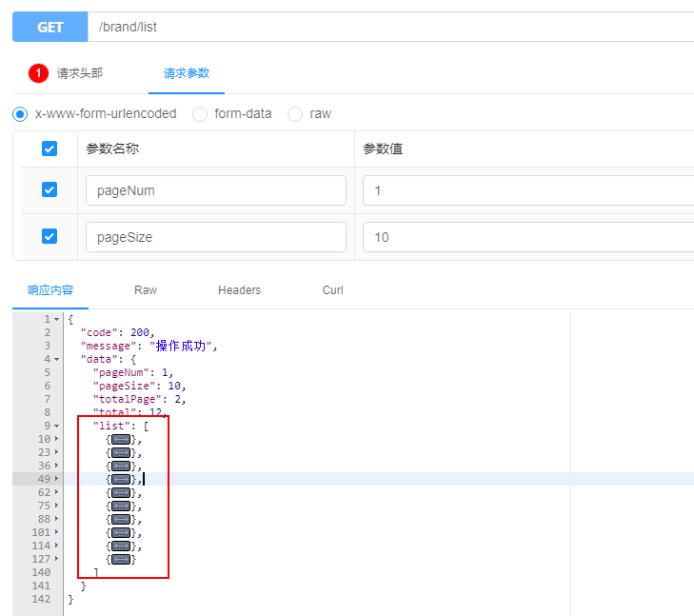Screen dimensions: 694x616
Task: Collapse the root object at line 1
Action: tap(57, 319)
